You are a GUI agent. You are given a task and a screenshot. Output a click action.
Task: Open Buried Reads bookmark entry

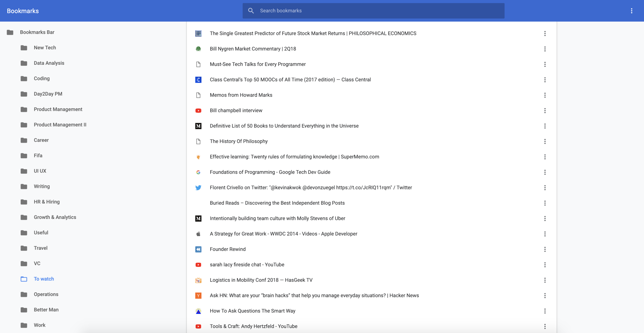point(277,203)
